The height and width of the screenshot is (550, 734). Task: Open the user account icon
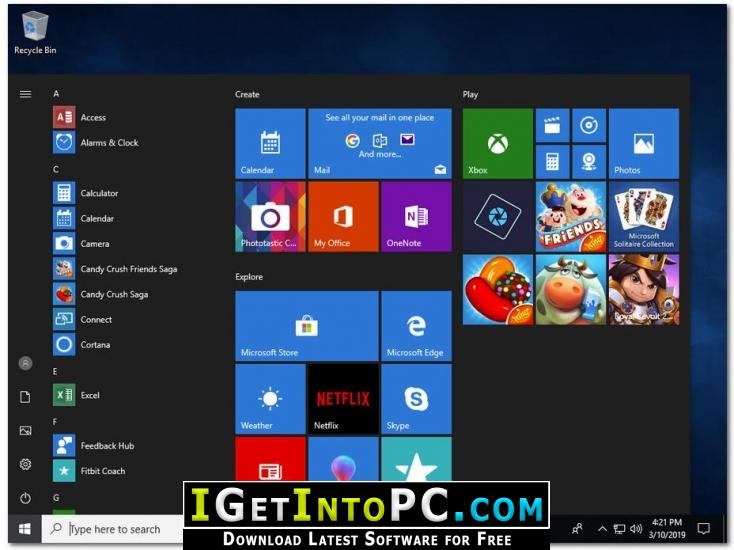[25, 363]
